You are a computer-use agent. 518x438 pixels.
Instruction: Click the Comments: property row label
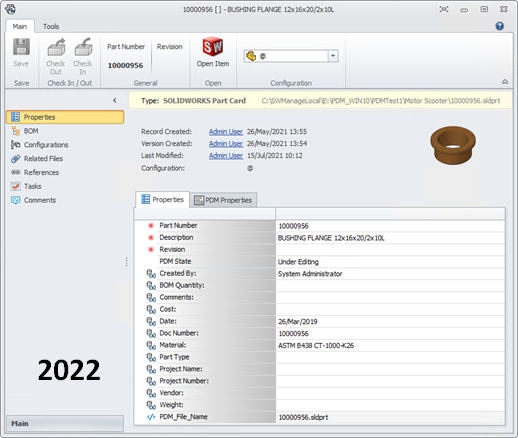click(x=176, y=297)
